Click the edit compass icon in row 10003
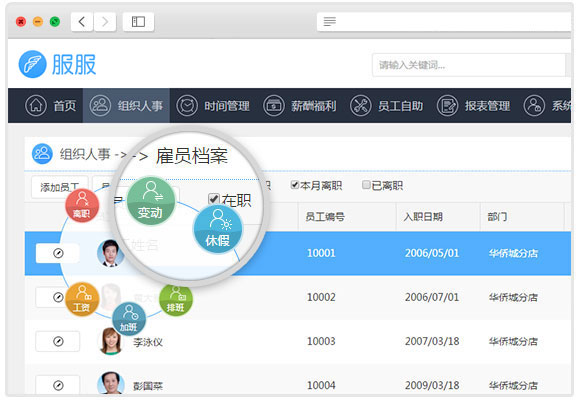 (58, 341)
